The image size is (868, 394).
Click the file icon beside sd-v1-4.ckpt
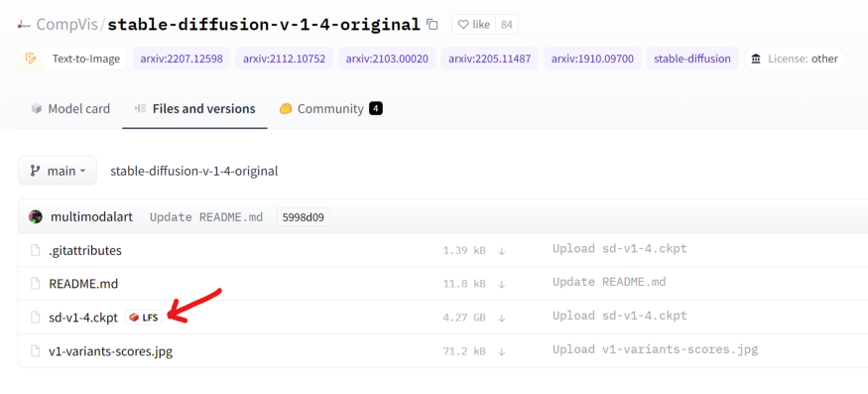[x=36, y=318]
